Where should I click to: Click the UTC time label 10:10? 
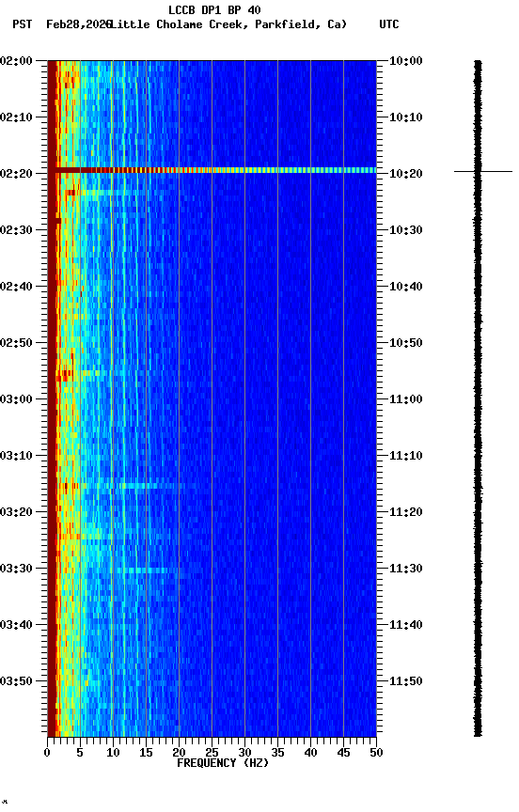click(406, 117)
